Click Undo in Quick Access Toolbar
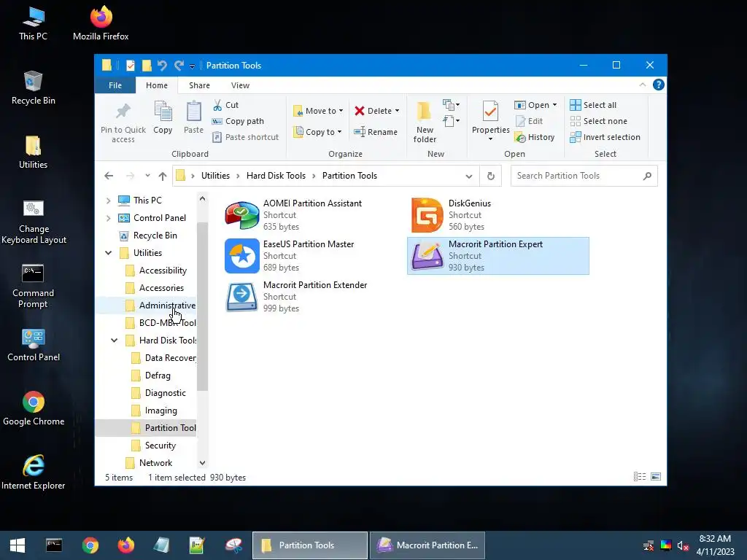Screen dimensions: 747x560 coord(162,65)
